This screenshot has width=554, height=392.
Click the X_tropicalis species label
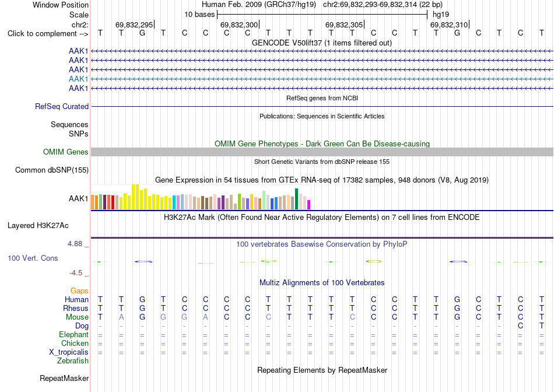coord(69,352)
